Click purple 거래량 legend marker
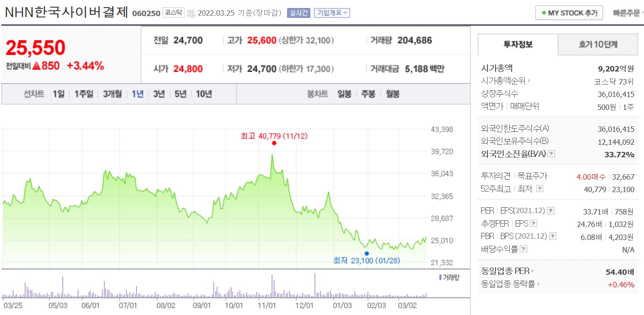 440,277
